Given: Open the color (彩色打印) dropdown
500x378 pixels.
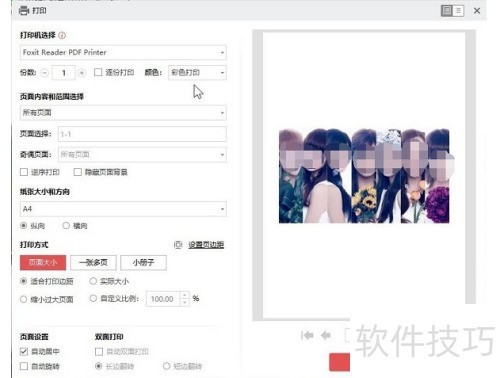Looking at the screenshot, I should coord(197,72).
